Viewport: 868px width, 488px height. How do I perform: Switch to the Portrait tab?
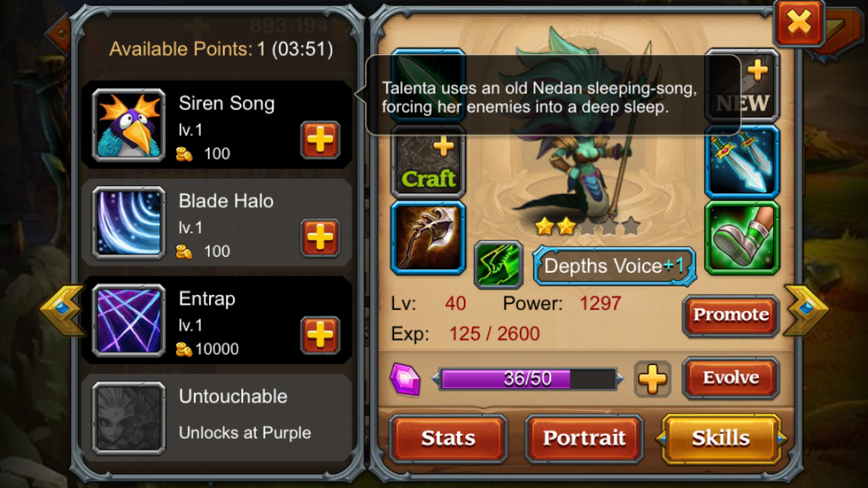point(584,438)
